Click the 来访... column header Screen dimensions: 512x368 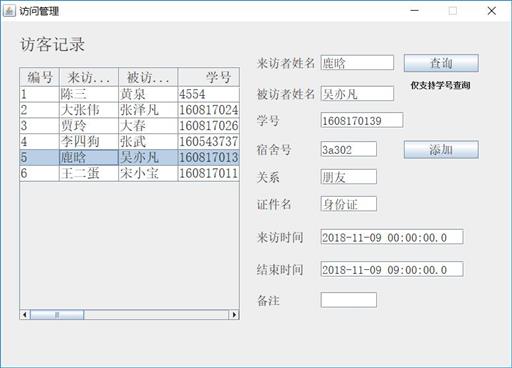(89, 77)
